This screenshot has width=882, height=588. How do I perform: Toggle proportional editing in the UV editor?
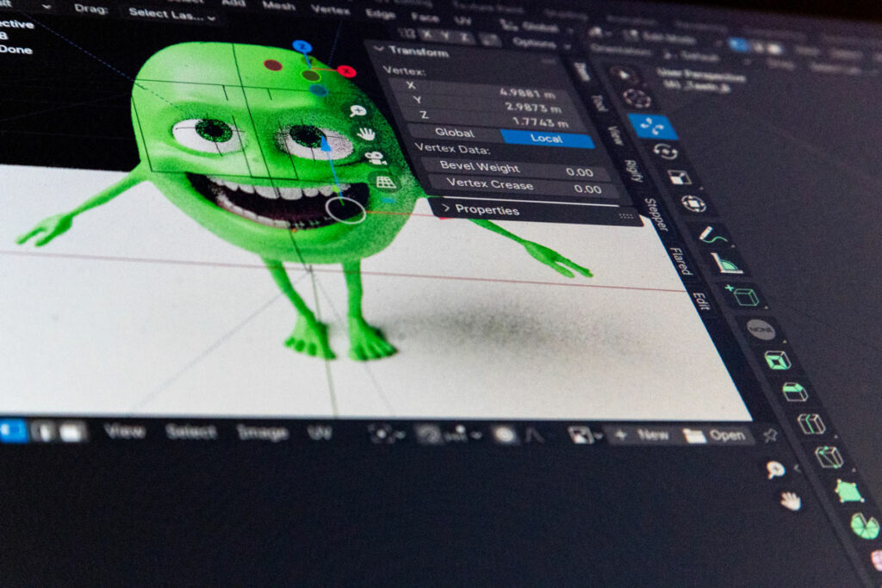[x=505, y=435]
